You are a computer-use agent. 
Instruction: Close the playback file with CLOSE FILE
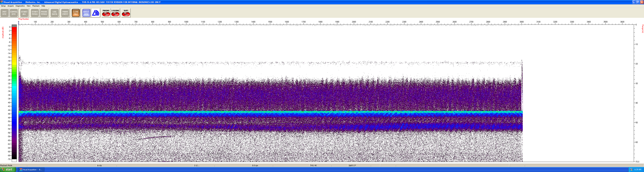76,13
